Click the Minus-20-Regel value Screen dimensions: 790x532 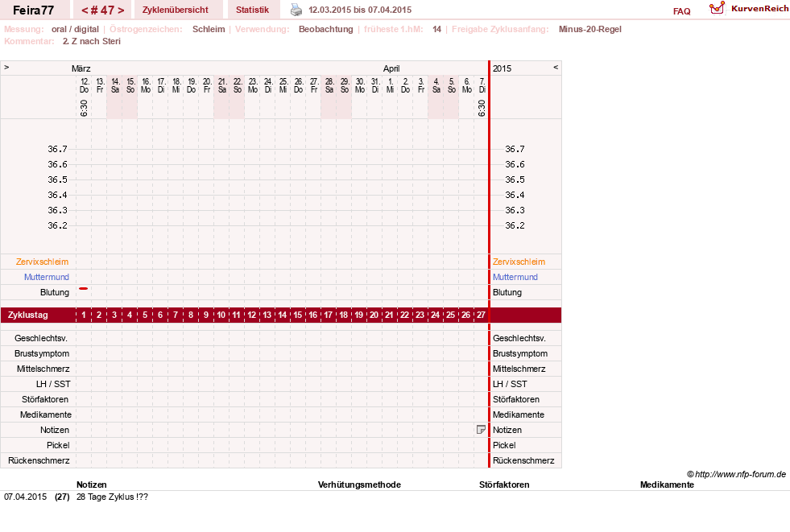tap(590, 29)
